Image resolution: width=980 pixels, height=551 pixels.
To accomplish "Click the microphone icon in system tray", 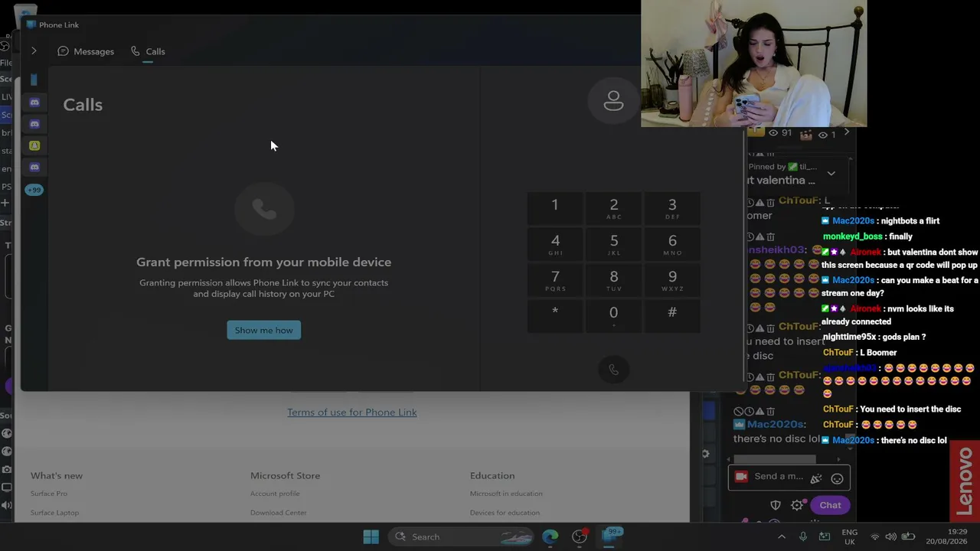I will click(x=802, y=536).
